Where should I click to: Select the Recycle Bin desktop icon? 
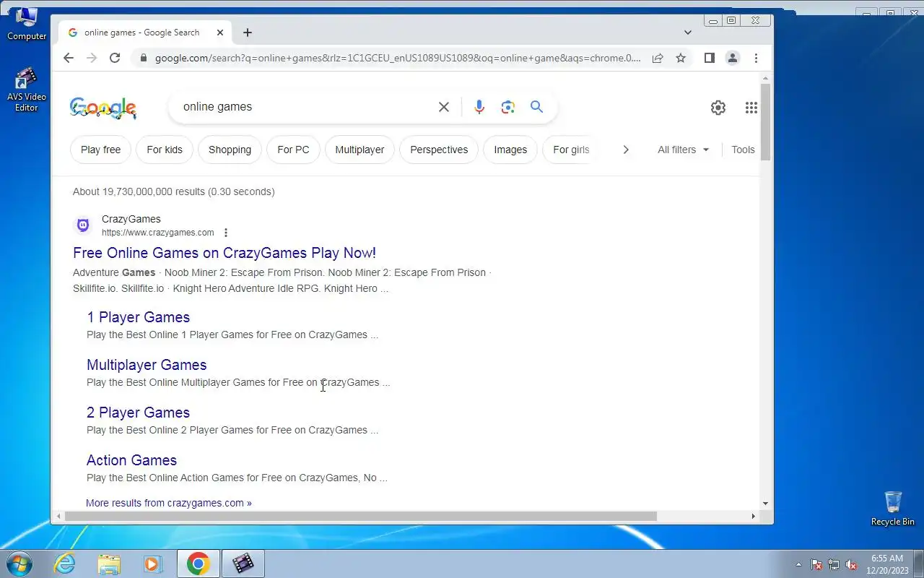coord(893,509)
